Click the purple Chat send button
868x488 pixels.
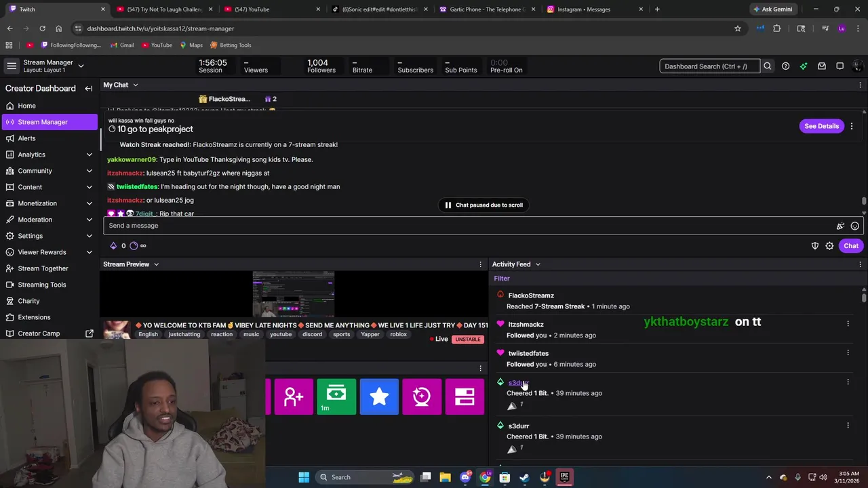(x=851, y=246)
